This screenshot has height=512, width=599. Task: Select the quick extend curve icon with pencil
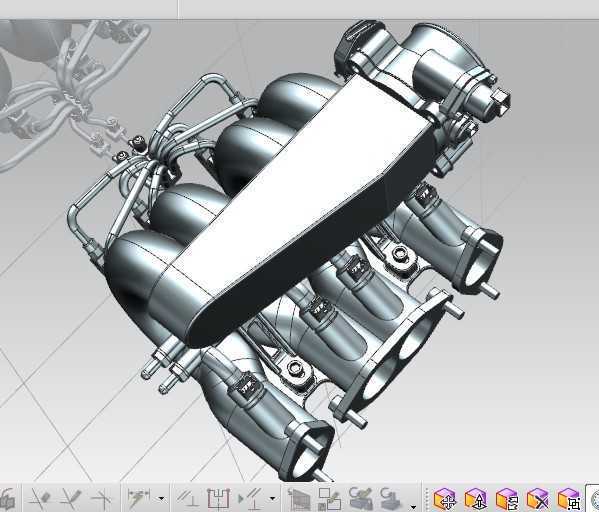(x=71, y=499)
